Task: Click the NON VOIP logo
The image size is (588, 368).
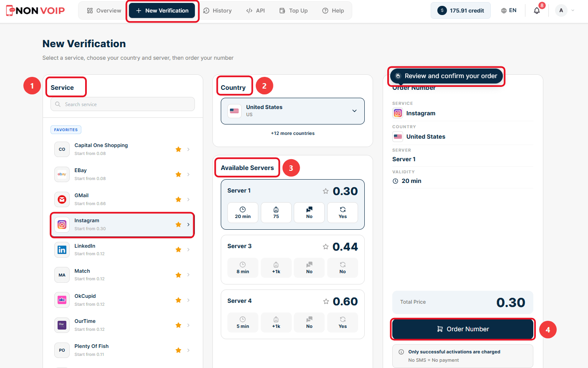Action: pyautogui.click(x=35, y=10)
